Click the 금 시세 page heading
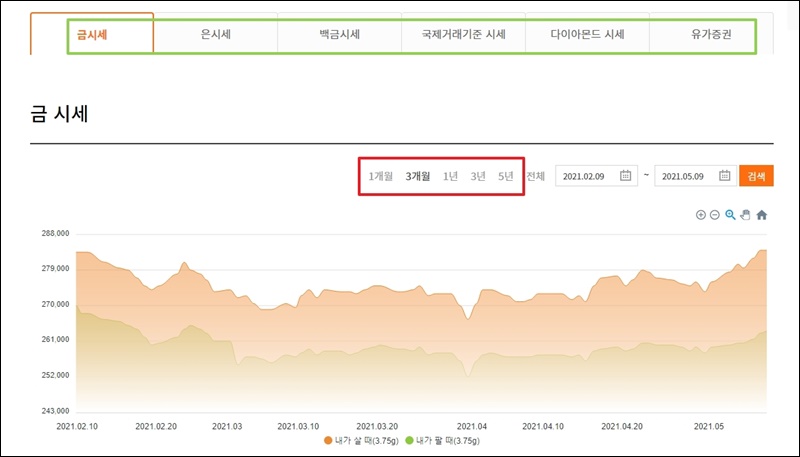The width and height of the screenshot is (800, 457). (60, 113)
